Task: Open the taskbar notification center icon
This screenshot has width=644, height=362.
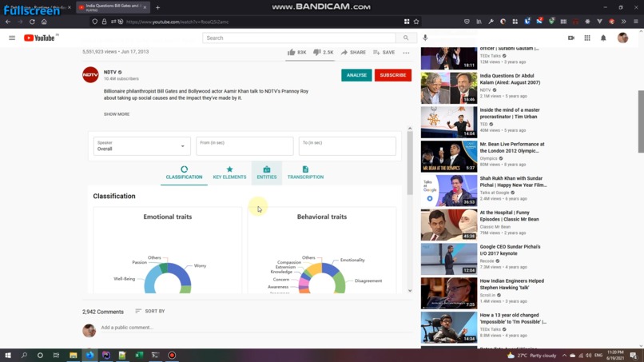Action: coord(634,356)
